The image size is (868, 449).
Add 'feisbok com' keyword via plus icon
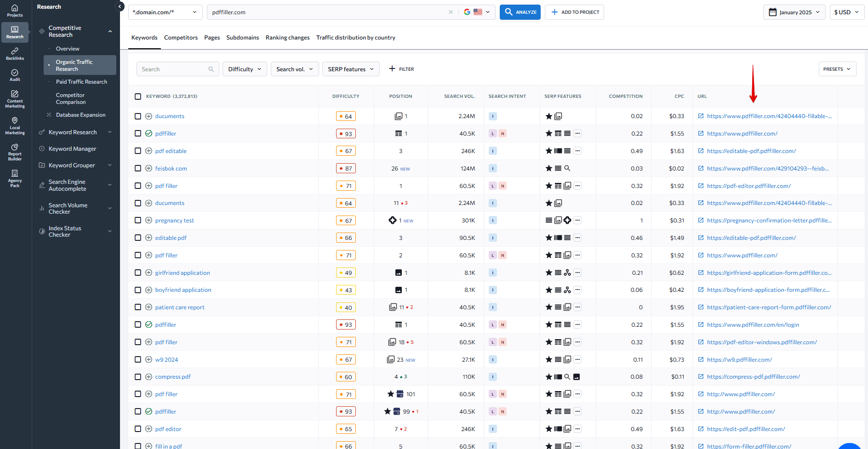(148, 168)
